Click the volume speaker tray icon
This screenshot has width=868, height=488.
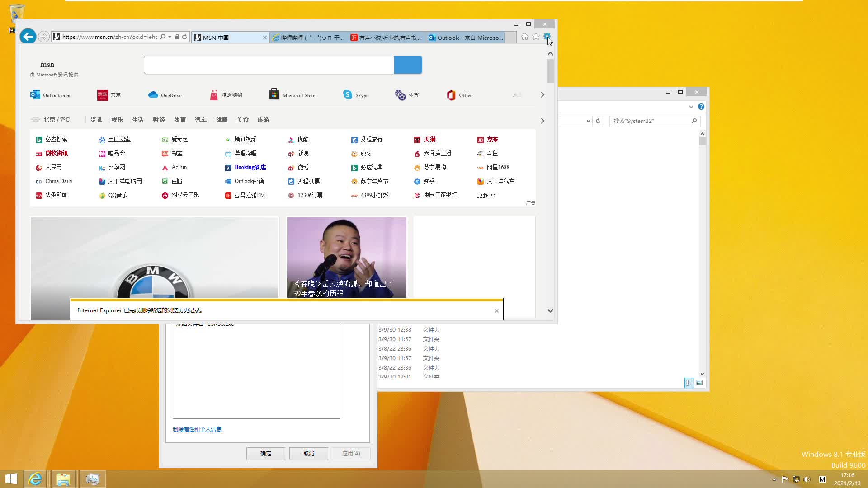point(807,479)
